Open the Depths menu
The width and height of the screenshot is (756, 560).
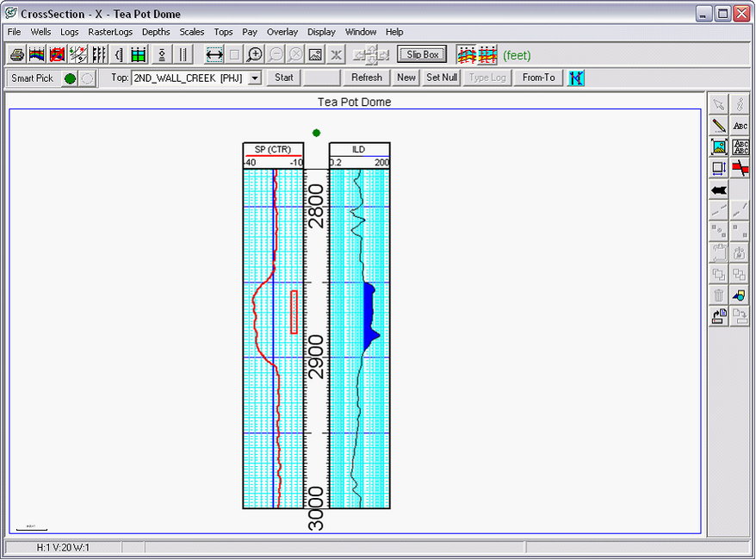[x=156, y=32]
